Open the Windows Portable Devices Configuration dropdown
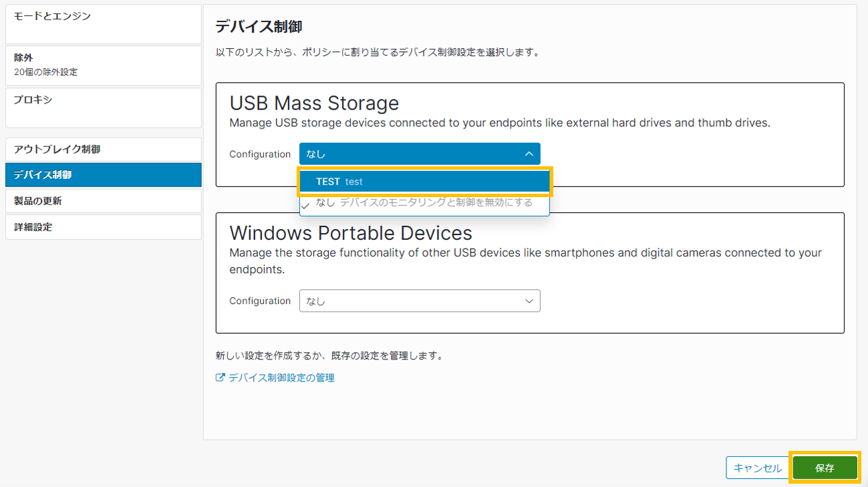The image size is (868, 487). [x=420, y=301]
